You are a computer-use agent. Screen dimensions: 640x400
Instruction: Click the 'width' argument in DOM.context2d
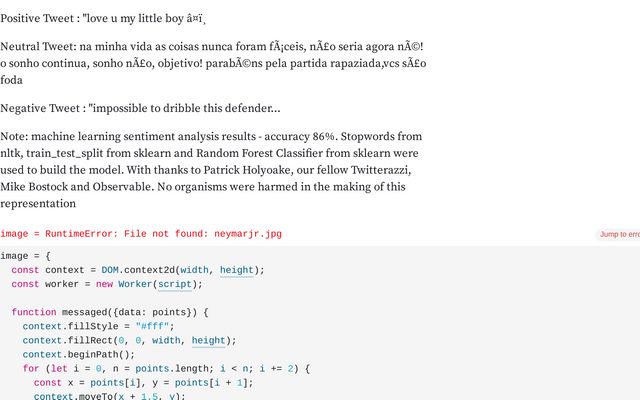(194, 270)
